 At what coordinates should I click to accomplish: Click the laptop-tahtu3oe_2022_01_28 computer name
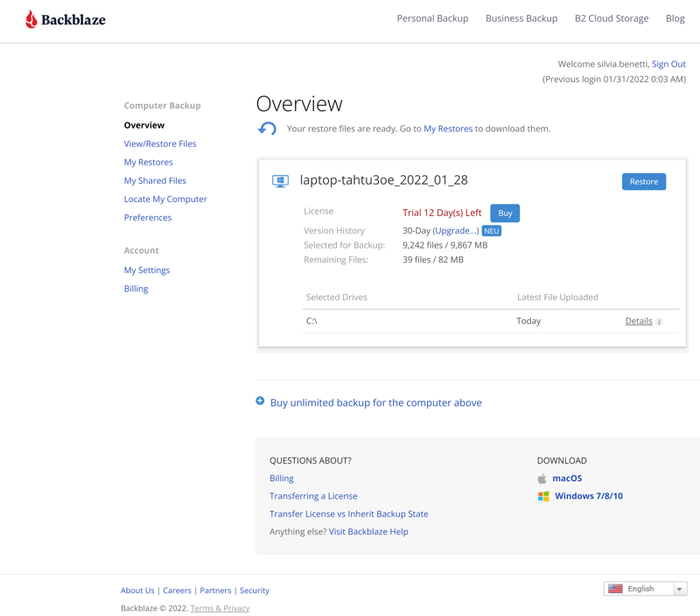pyautogui.click(x=383, y=180)
